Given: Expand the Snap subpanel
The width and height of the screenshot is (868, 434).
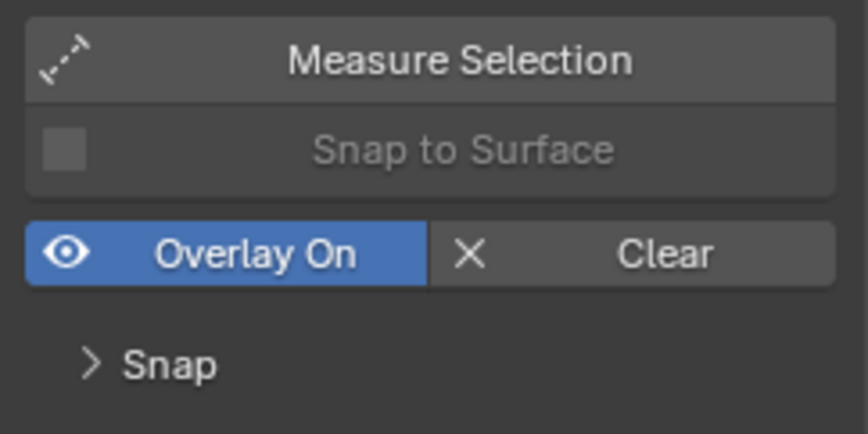Looking at the screenshot, I should (x=148, y=364).
